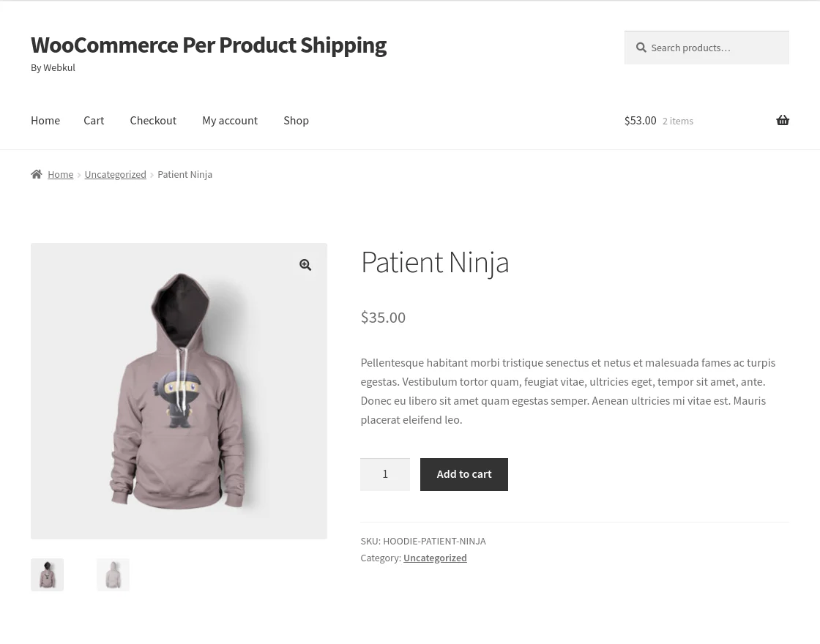Open the Uncategorized category link

pyautogui.click(x=435, y=558)
